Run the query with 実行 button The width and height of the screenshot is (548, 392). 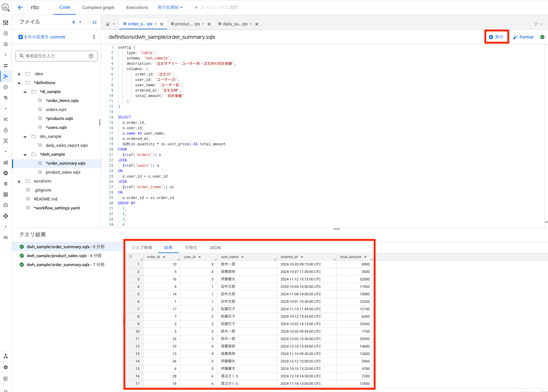coord(496,37)
